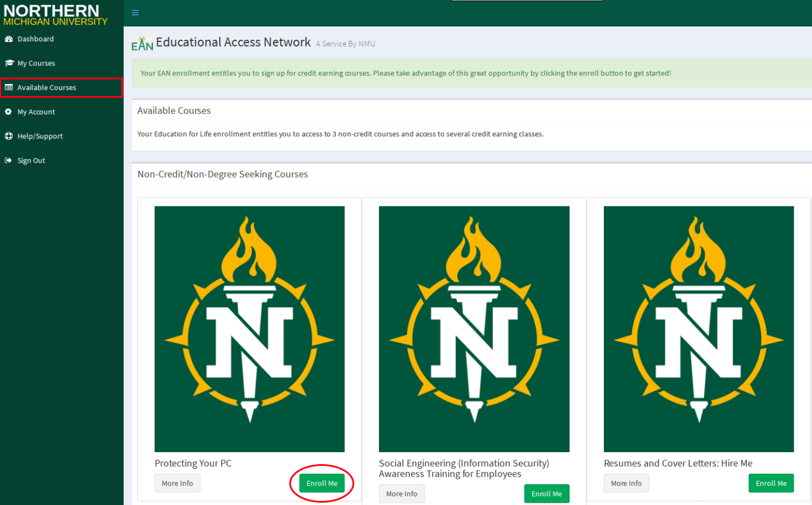
Task: Click the Northern Michigan University logo
Action: (55, 15)
